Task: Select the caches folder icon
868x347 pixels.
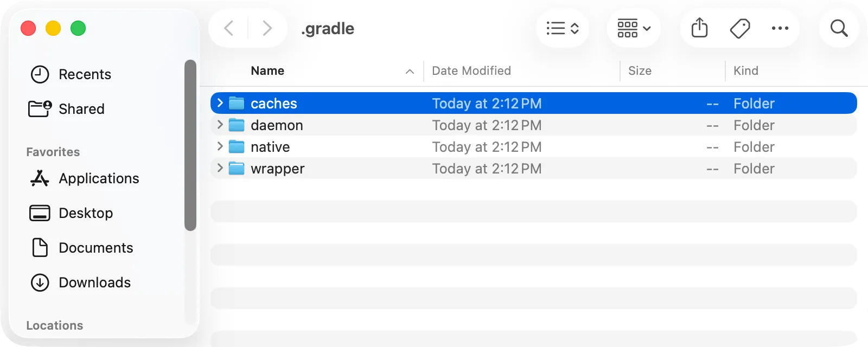Action: (237, 103)
